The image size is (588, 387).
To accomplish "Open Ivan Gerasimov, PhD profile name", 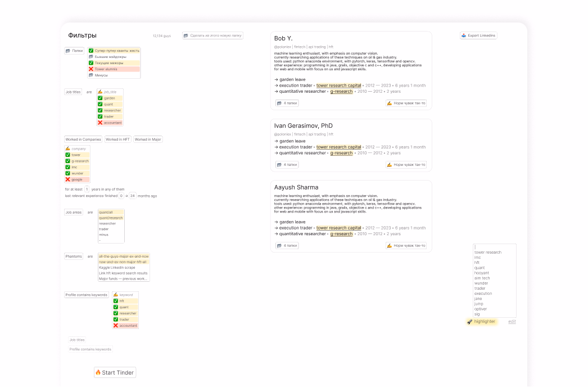I will click(303, 126).
